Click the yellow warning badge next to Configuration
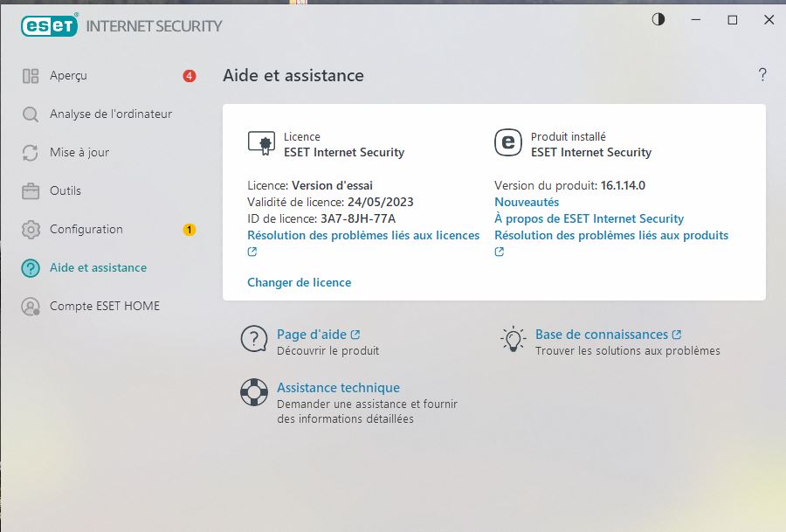Image resolution: width=786 pixels, height=532 pixels. 189,230
